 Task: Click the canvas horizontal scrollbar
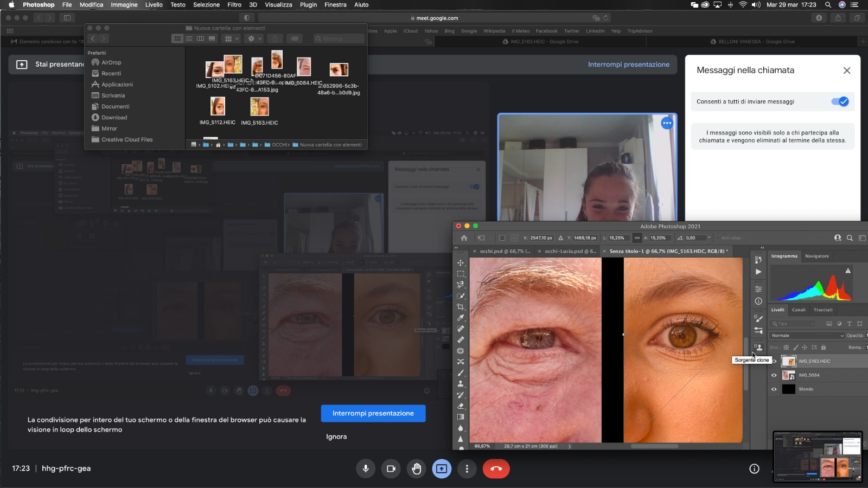[x=654, y=446]
